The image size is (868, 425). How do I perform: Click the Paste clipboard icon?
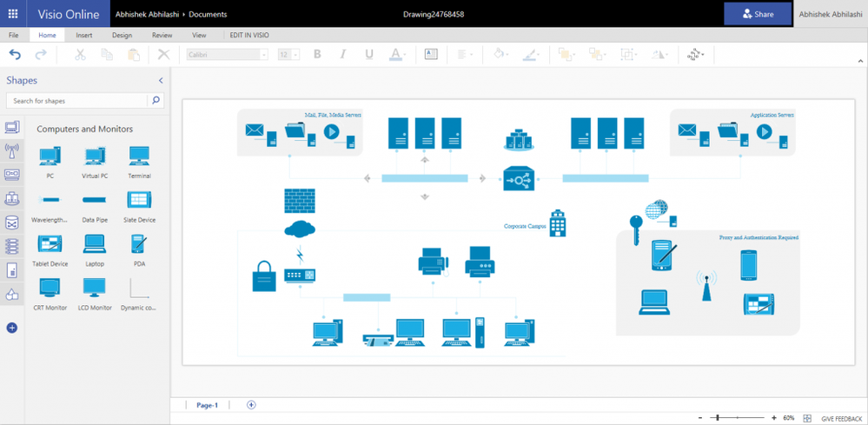[134, 54]
